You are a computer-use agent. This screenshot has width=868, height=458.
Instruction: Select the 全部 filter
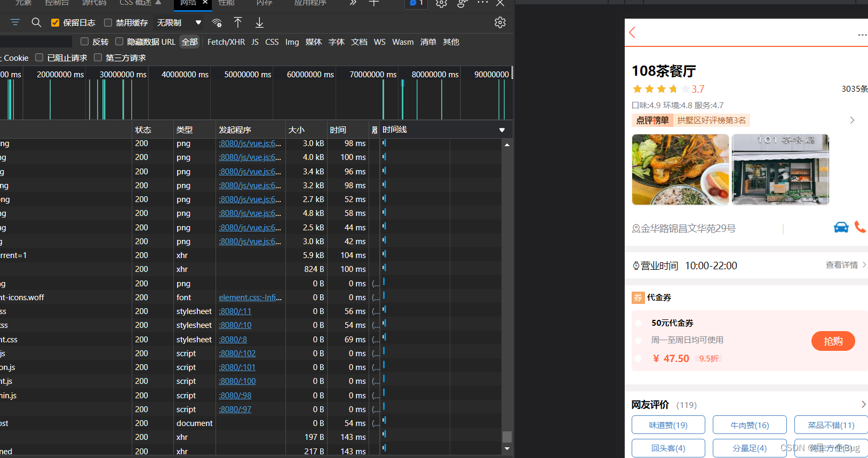pyautogui.click(x=189, y=42)
